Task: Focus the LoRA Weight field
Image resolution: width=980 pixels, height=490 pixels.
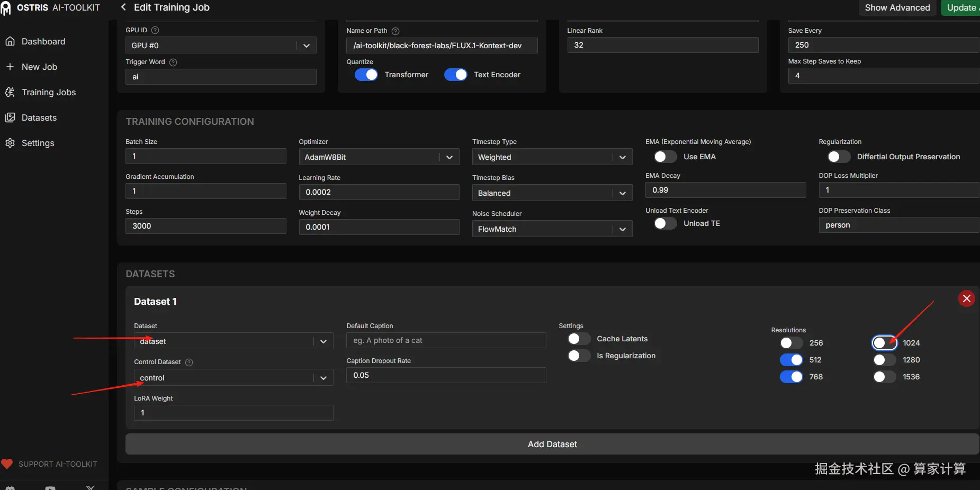Action: coord(233,413)
